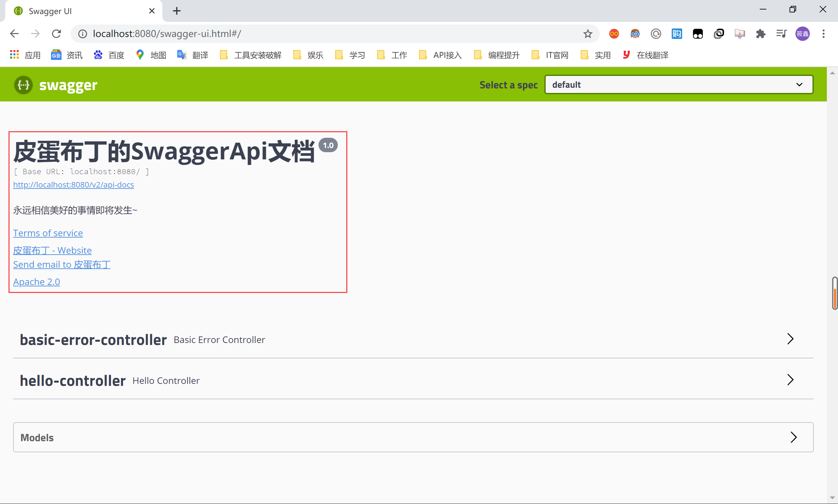Click the browser address bar URL
The height and width of the screenshot is (504, 838).
point(166,34)
